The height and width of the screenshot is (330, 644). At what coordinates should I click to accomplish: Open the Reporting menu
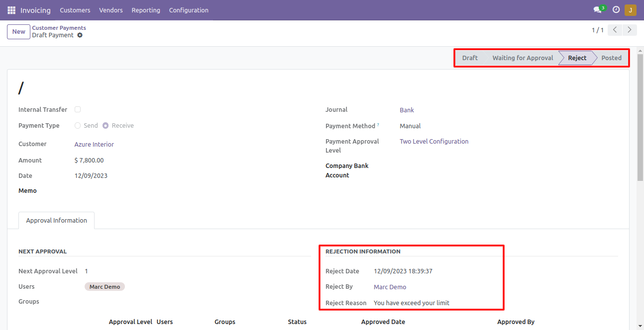[146, 10]
